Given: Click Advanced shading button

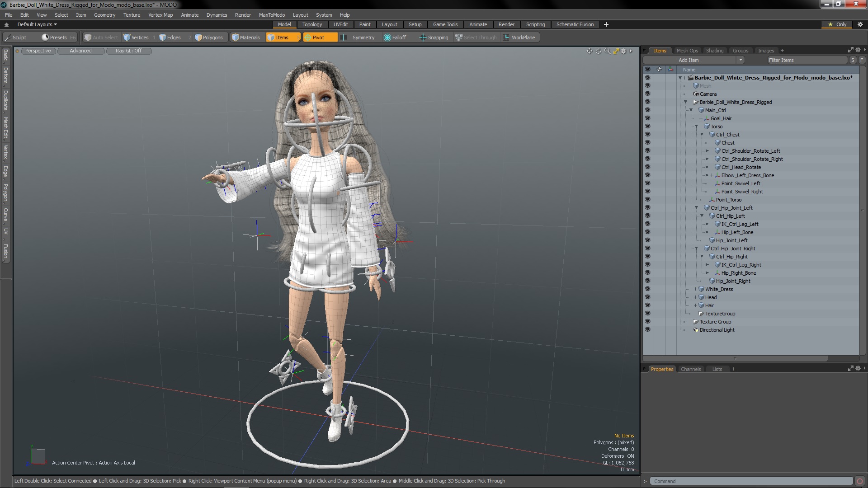Looking at the screenshot, I should tap(80, 51).
